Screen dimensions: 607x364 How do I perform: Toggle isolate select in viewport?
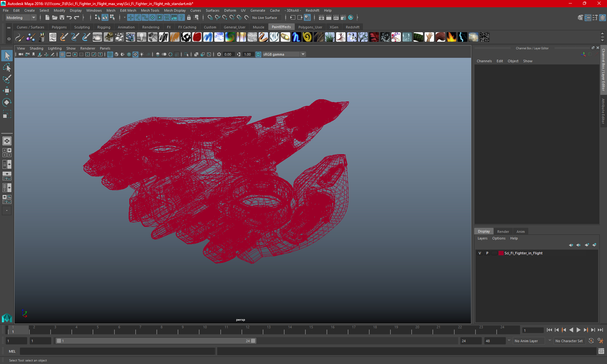(187, 54)
